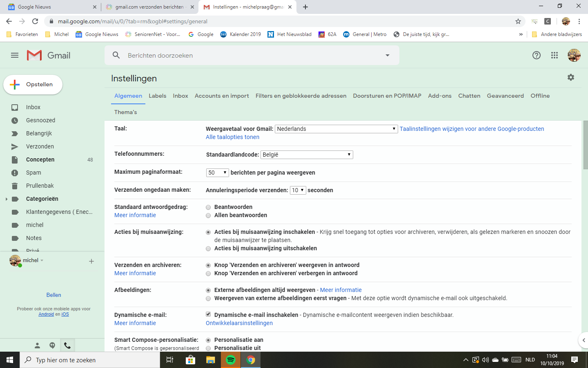Open the settings gear icon
Screen dimensions: 588x368
tap(570, 77)
